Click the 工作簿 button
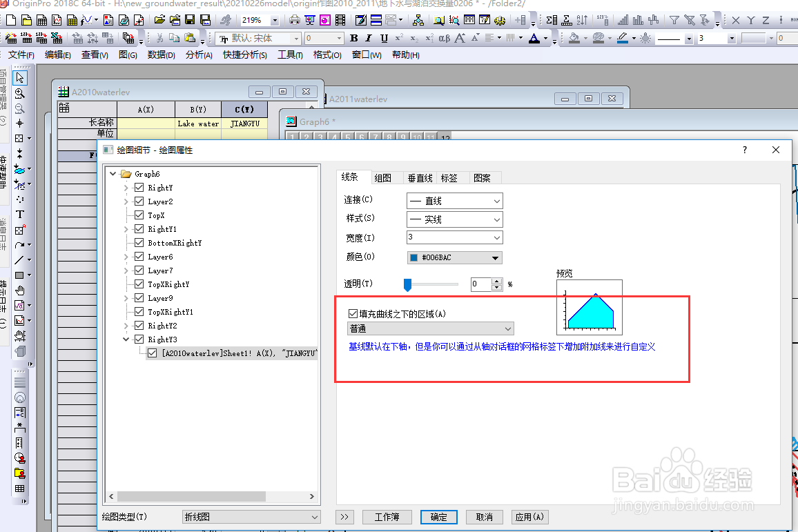 [x=387, y=518]
